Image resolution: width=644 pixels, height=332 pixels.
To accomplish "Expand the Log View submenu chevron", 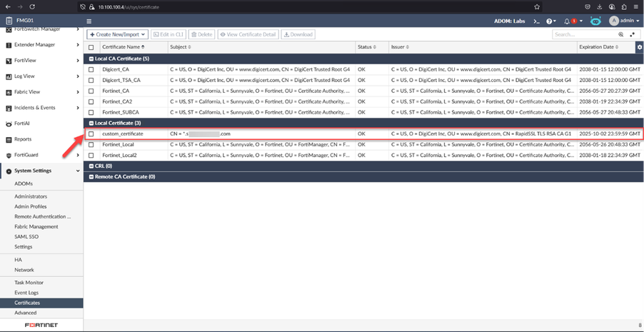I will [78, 76].
